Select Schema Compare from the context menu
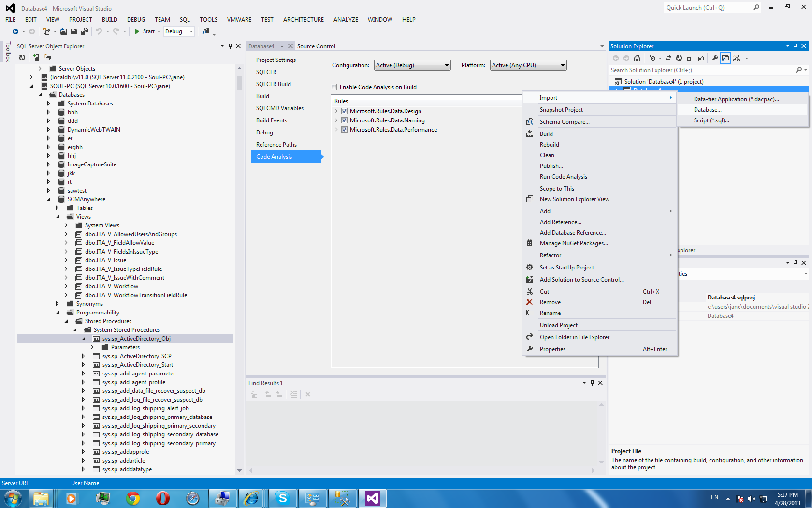This screenshot has width=812, height=508. click(565, 122)
